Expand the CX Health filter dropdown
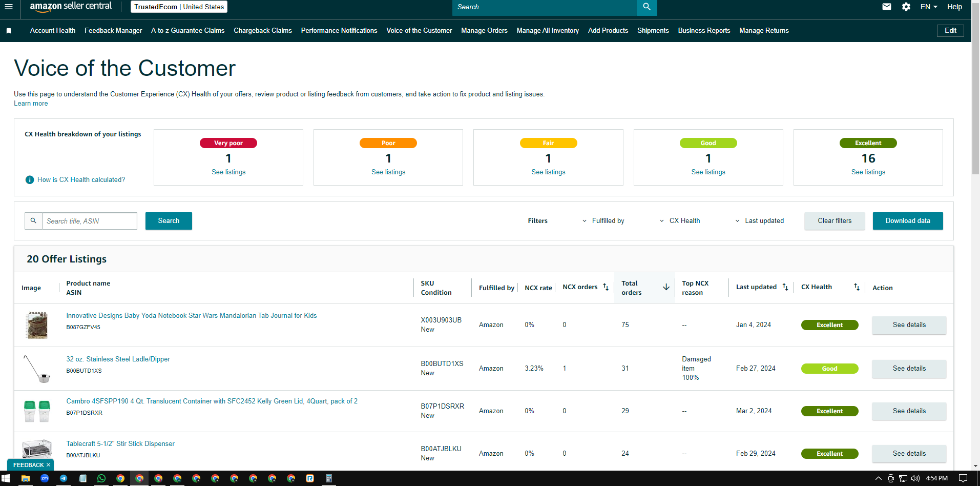 pos(679,221)
